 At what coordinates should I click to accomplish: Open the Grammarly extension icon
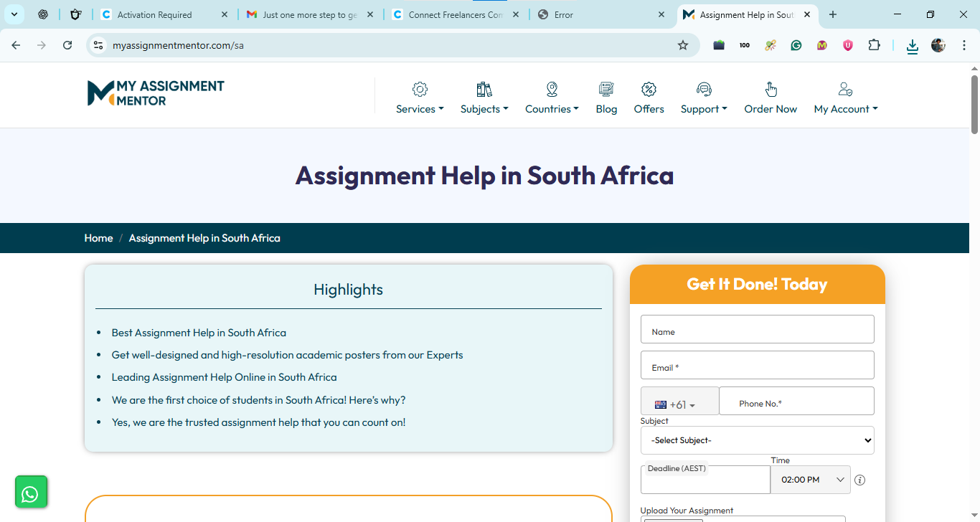796,45
